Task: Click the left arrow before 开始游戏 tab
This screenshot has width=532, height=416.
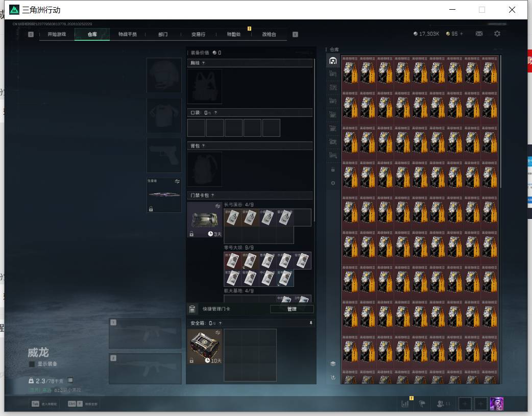Action: pos(31,34)
